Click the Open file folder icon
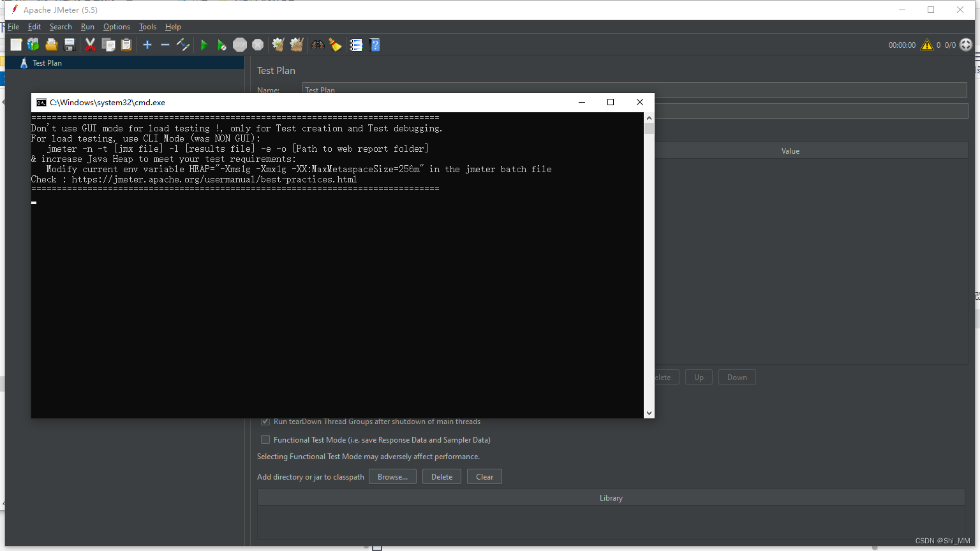Screen dimensions: 980x551 pyautogui.click(x=52, y=45)
